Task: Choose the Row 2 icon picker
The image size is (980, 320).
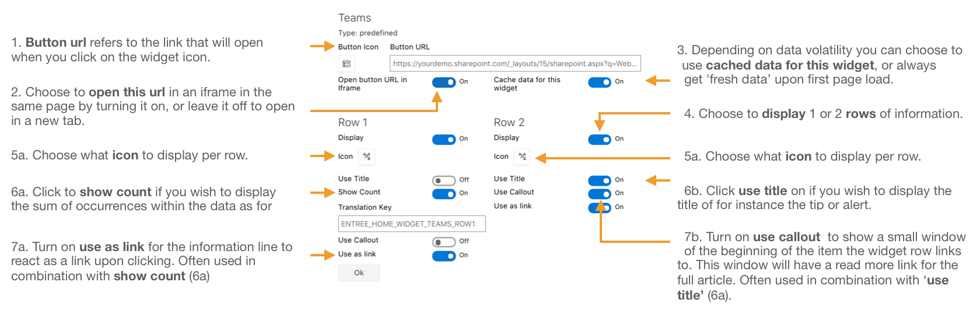Action: 522,156
